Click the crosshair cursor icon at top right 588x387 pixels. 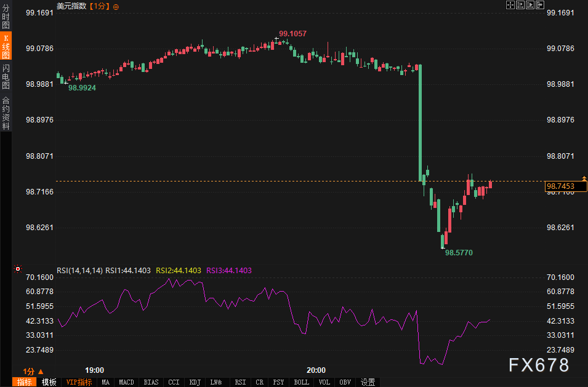(510, 6)
